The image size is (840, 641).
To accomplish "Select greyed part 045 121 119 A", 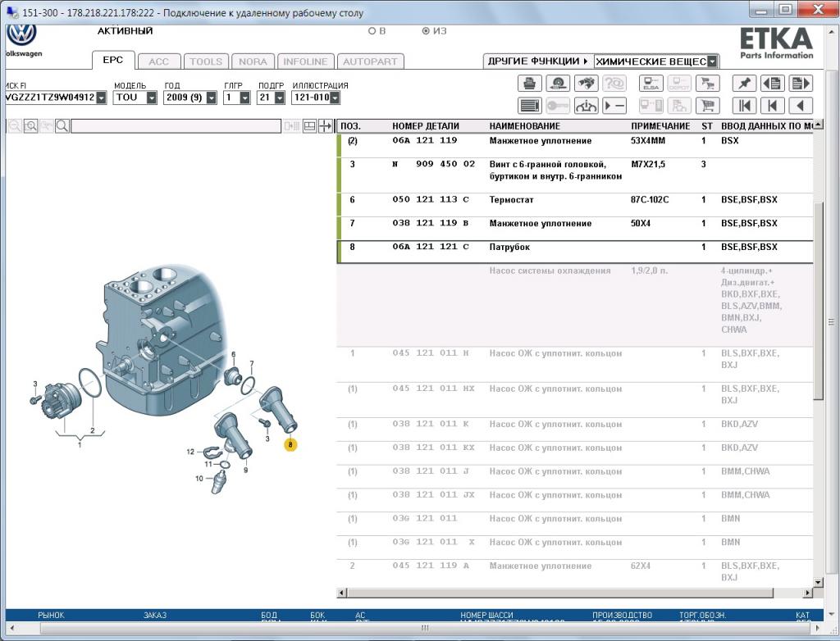I will [431, 566].
